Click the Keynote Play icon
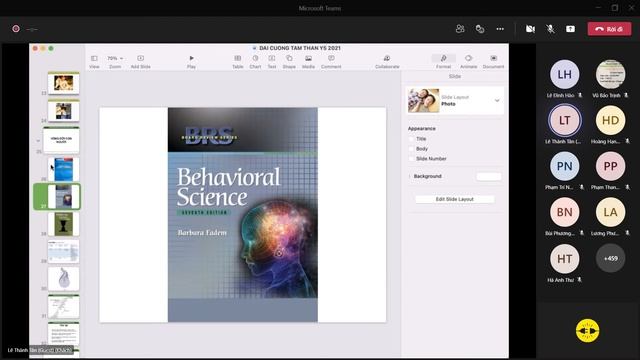Image resolution: width=640 pixels, height=360 pixels. 191,58
